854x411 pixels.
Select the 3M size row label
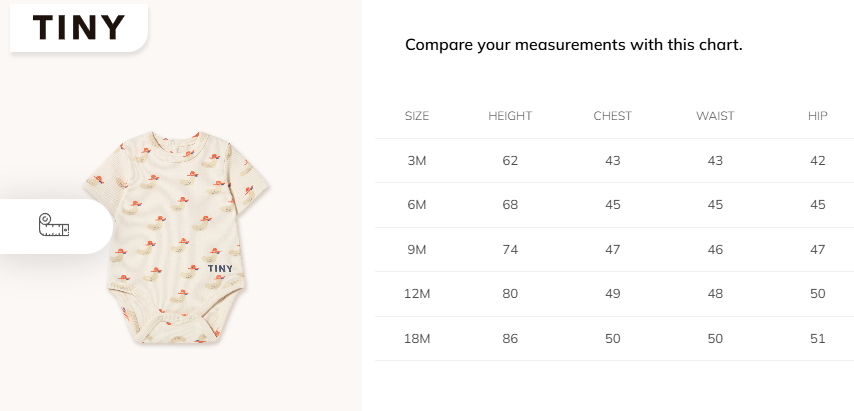pos(417,161)
